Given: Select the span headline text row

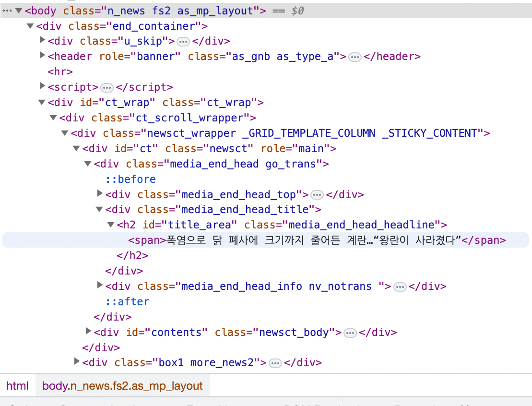Looking at the screenshot, I should point(266,240).
